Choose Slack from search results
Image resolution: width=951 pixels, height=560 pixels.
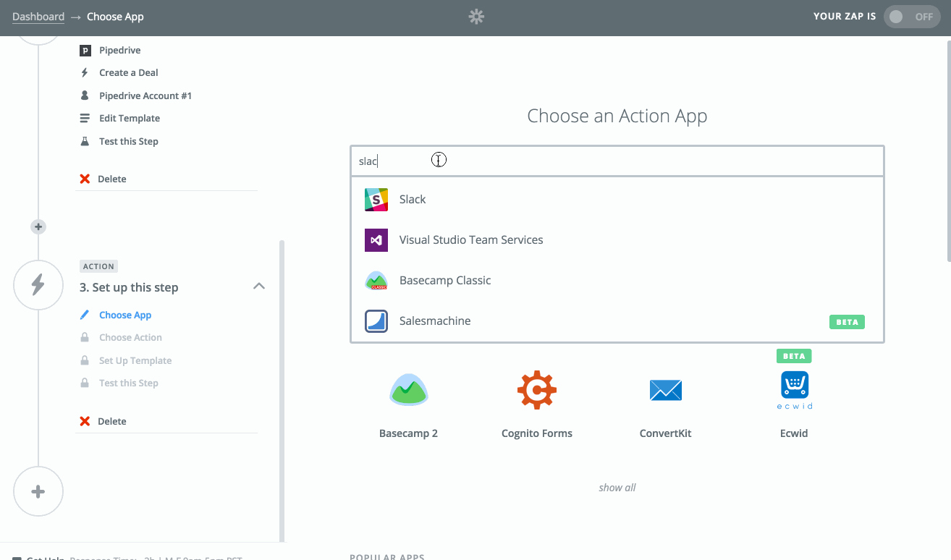tap(617, 199)
